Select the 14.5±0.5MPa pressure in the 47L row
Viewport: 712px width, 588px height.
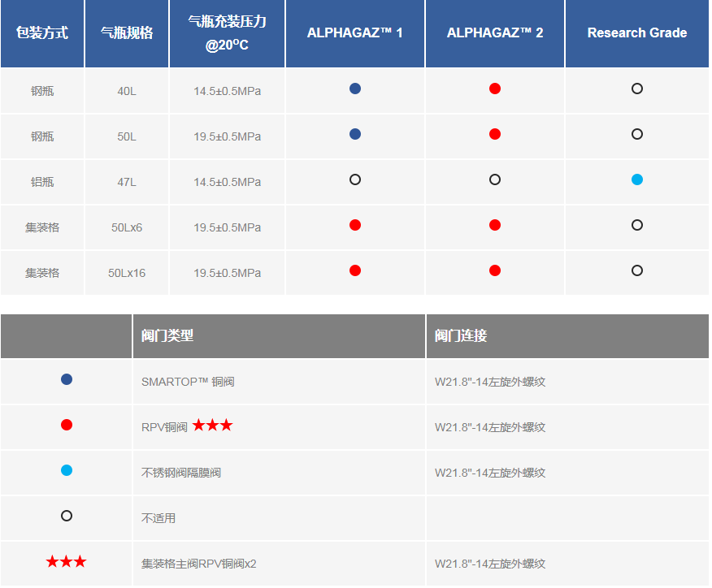(227, 182)
